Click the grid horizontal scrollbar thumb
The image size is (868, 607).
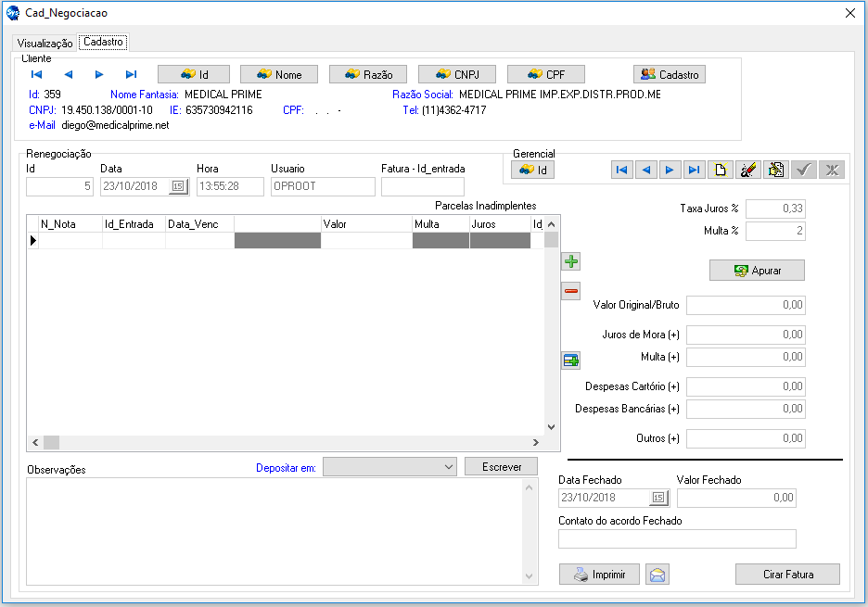(51, 443)
